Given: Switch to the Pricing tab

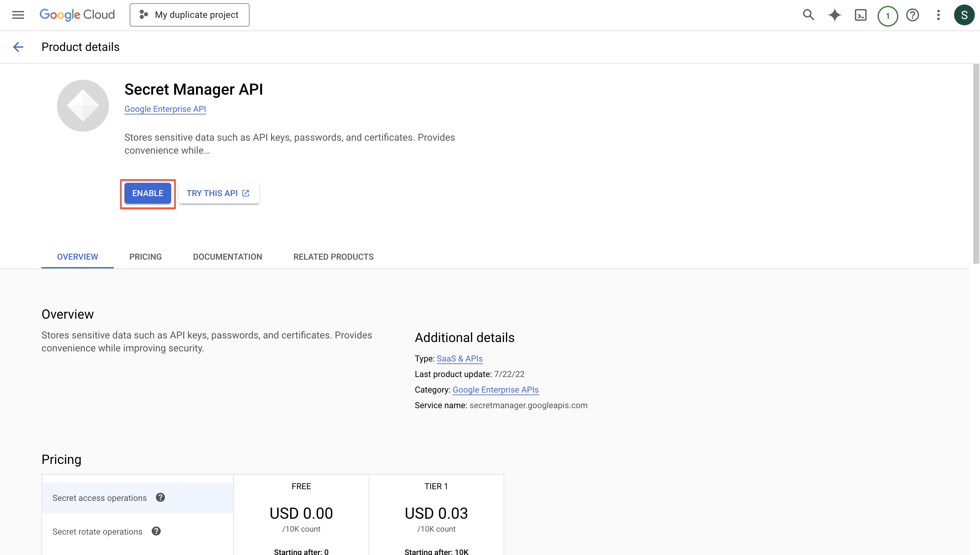Looking at the screenshot, I should [x=146, y=257].
